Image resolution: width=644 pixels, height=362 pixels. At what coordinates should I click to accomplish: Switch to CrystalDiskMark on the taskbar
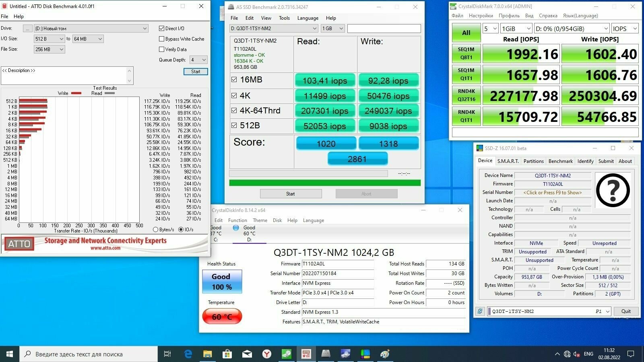286,354
